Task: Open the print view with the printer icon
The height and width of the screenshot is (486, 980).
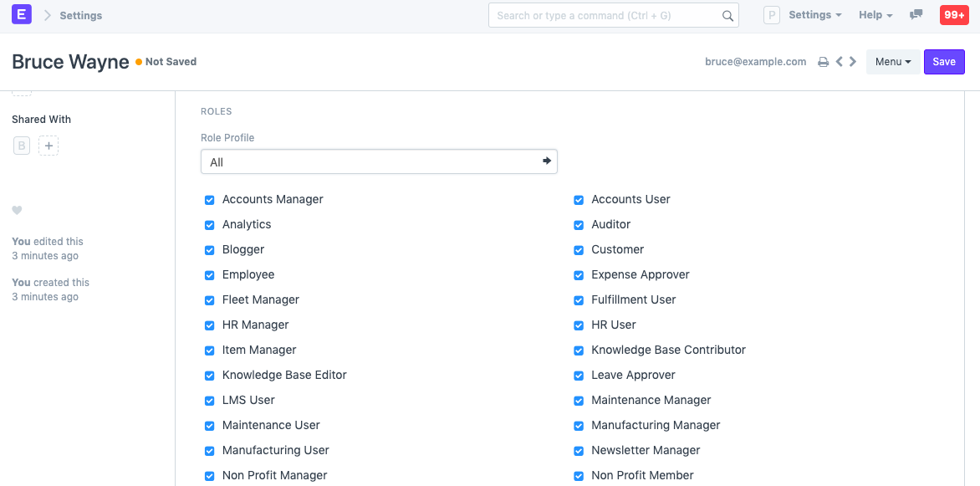Action: click(x=824, y=61)
